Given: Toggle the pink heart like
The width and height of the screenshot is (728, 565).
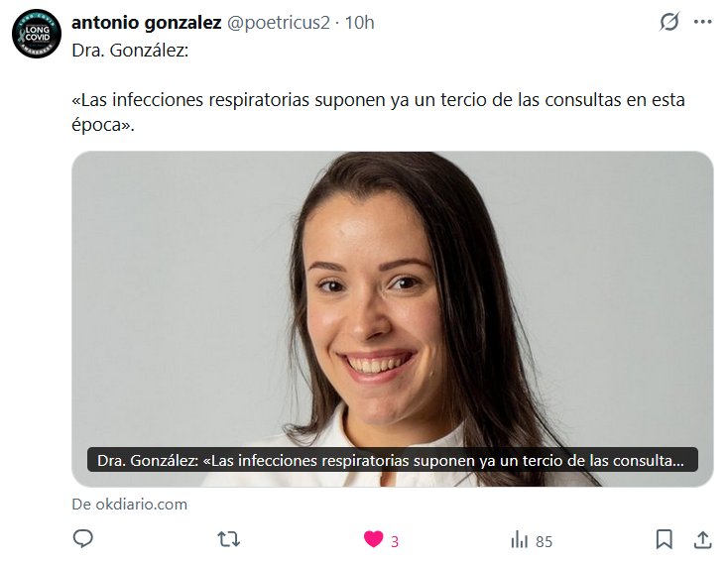Looking at the screenshot, I should click(x=373, y=539).
